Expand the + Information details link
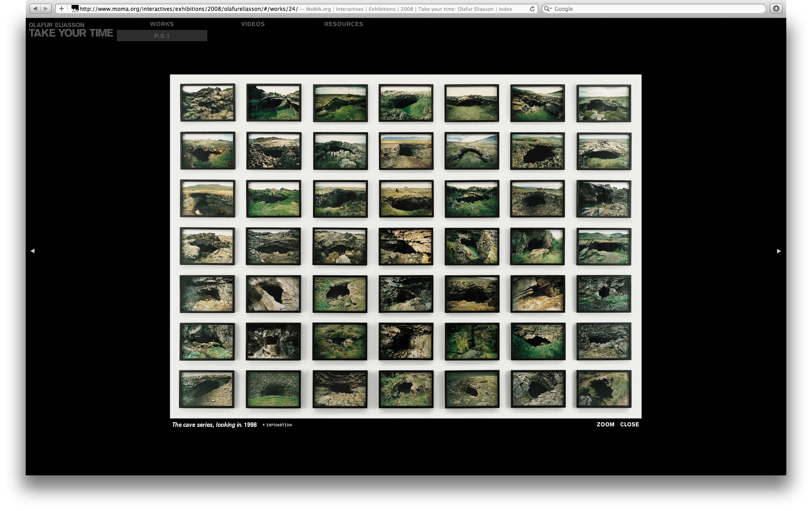 pyautogui.click(x=277, y=425)
